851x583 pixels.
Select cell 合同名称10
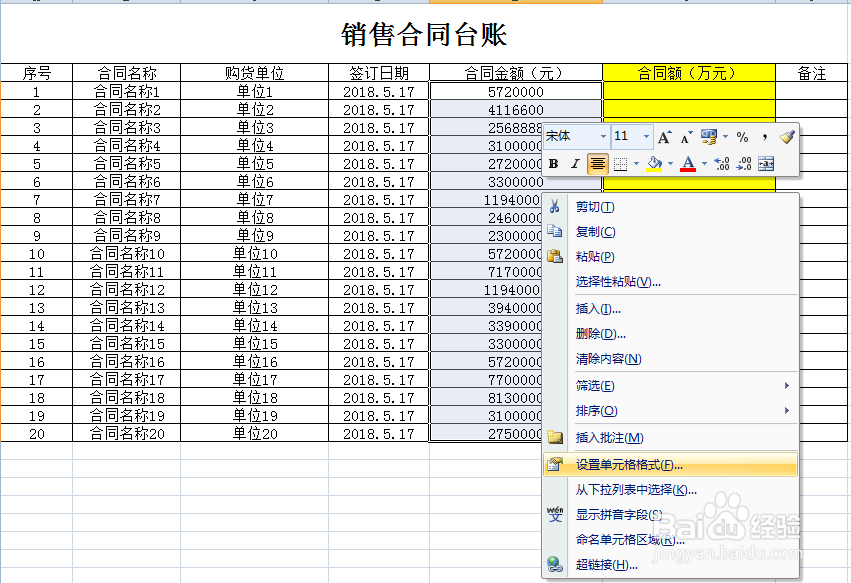126,254
